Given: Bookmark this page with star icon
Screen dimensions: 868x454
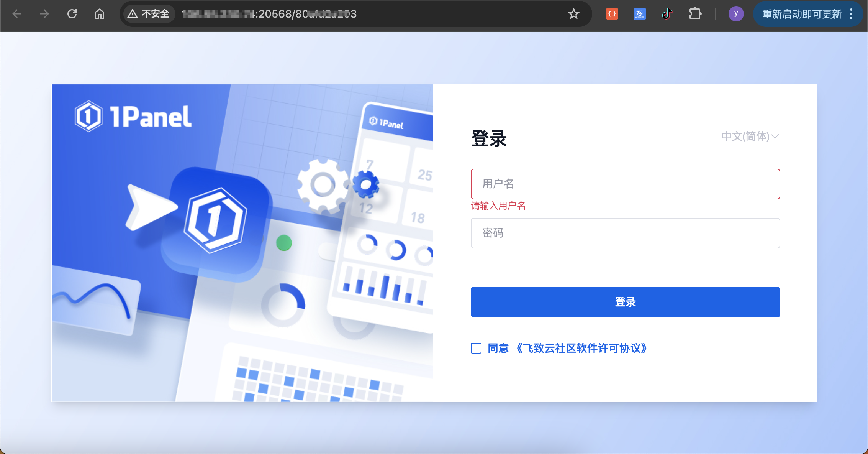Looking at the screenshot, I should (x=573, y=14).
